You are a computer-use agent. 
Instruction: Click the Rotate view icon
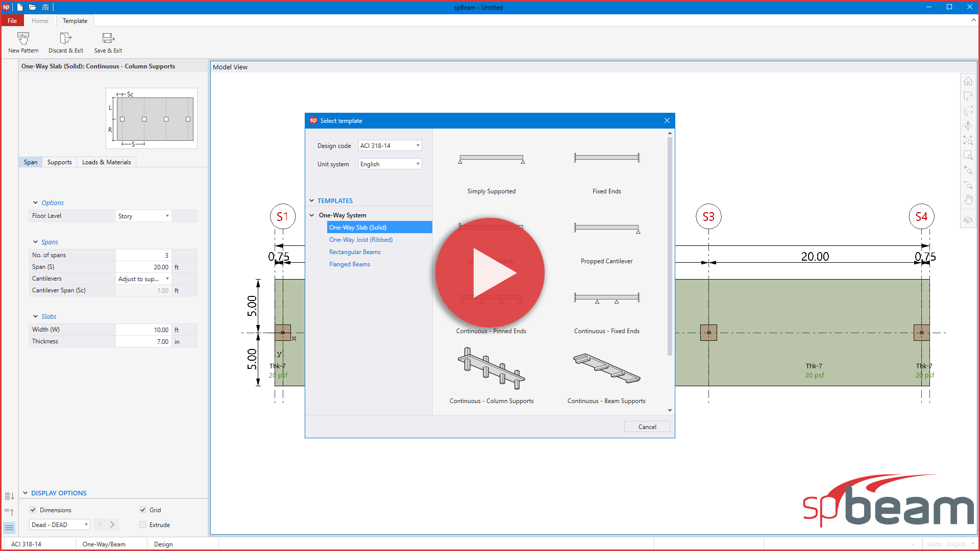click(968, 126)
